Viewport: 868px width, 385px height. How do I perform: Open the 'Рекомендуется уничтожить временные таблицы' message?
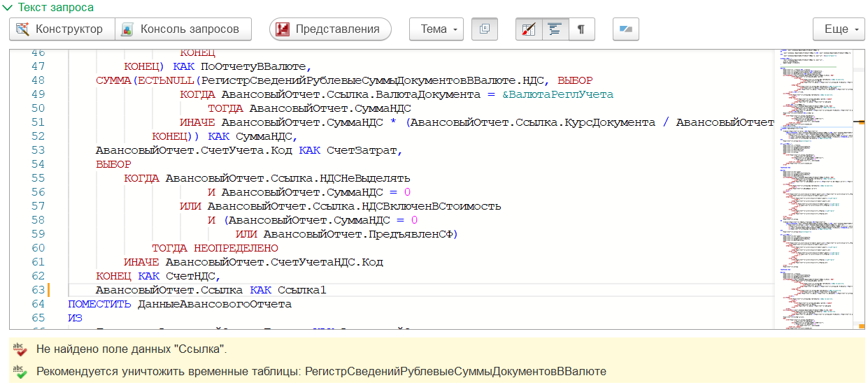click(321, 372)
